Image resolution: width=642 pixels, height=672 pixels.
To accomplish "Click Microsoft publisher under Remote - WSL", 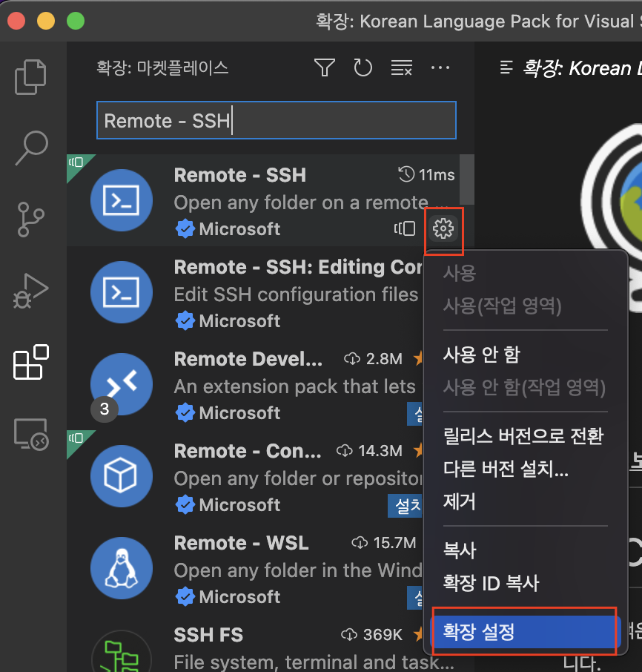I will pos(239,597).
